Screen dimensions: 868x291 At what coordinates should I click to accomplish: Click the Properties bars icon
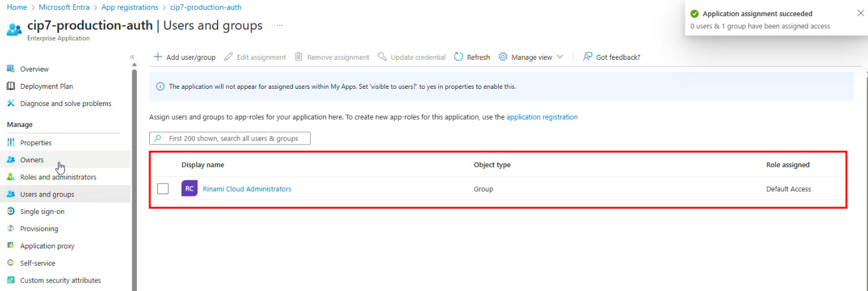pos(10,142)
